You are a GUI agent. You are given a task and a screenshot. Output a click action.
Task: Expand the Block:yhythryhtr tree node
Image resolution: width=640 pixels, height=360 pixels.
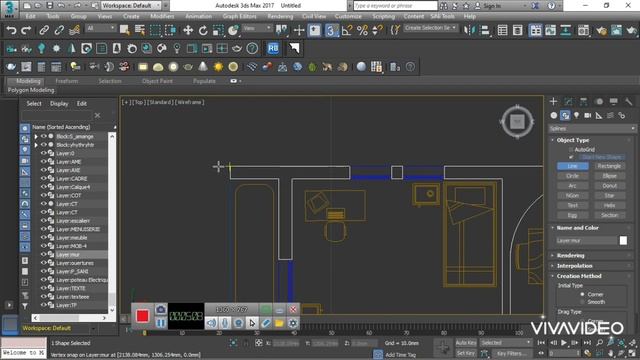pos(36,145)
